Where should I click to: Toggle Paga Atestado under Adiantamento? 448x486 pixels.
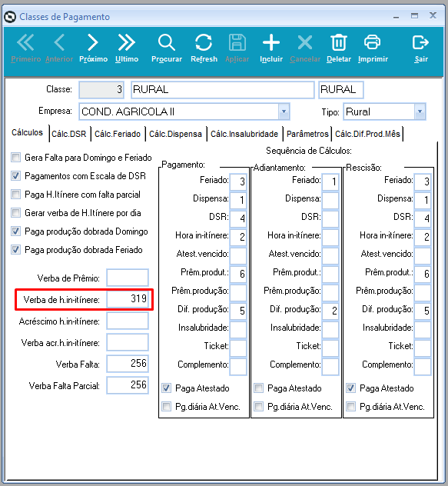(x=258, y=388)
